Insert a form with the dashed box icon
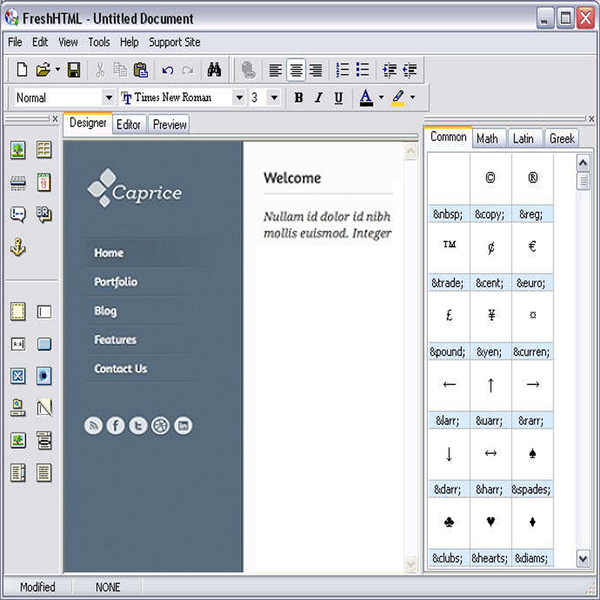The height and width of the screenshot is (600, 600). click(x=18, y=311)
